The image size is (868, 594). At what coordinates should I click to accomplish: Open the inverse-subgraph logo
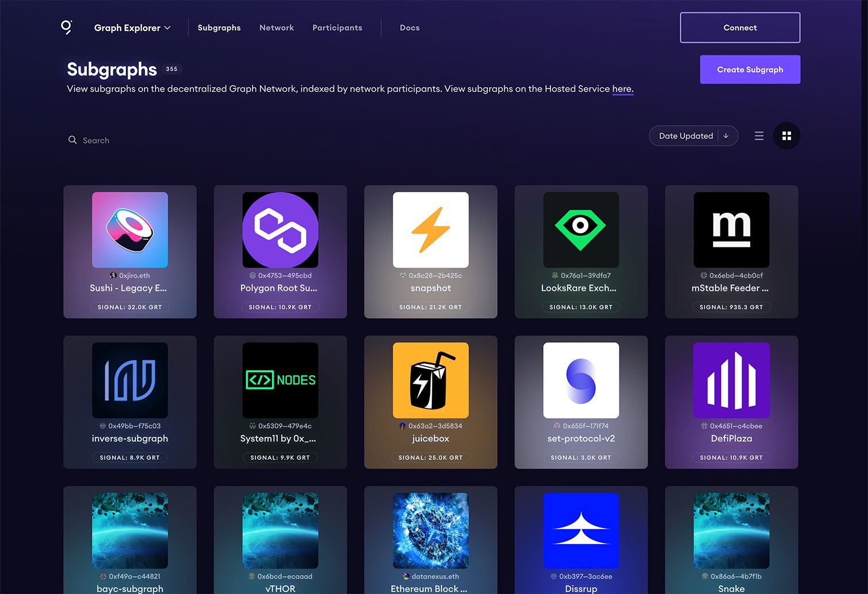(130, 380)
